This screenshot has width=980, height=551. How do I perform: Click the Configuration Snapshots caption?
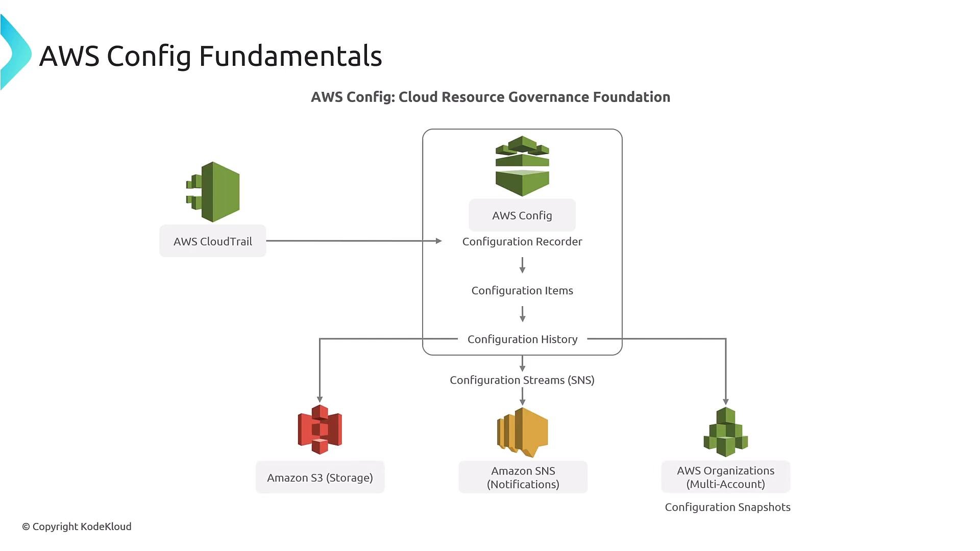[x=728, y=507]
